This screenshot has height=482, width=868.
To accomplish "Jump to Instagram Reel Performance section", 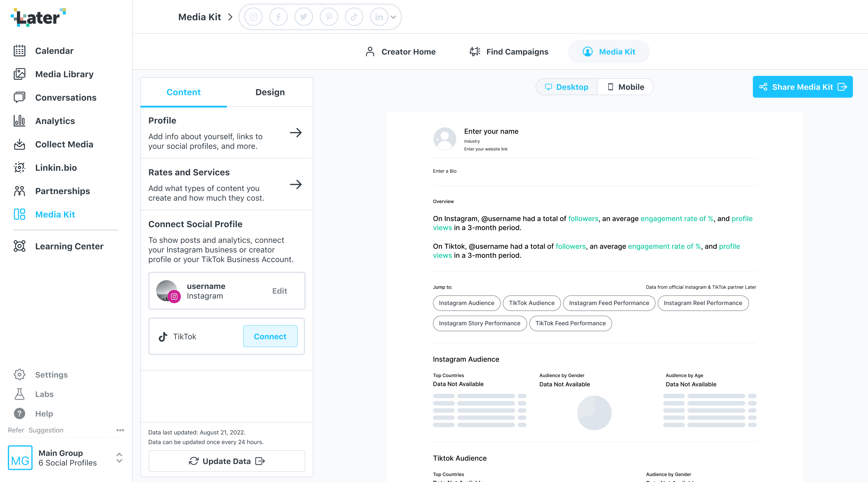I will 703,303.
